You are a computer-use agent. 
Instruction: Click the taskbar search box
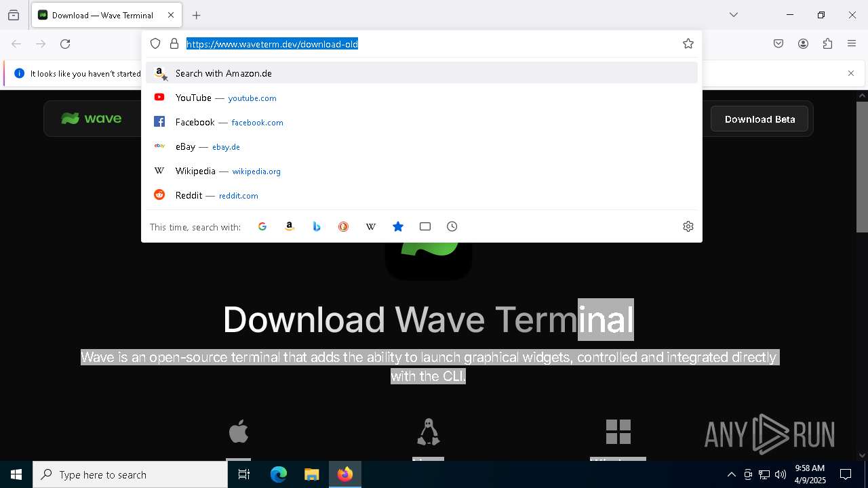point(130,474)
